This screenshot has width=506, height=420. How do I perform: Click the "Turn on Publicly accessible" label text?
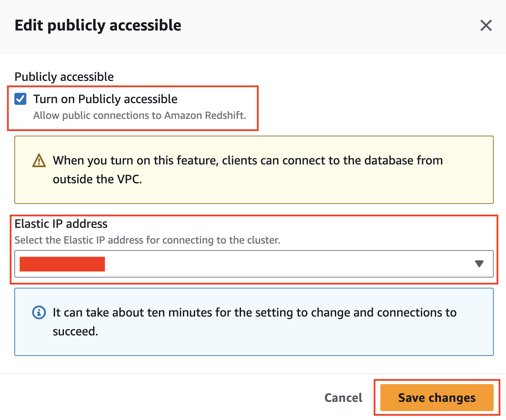pos(105,99)
